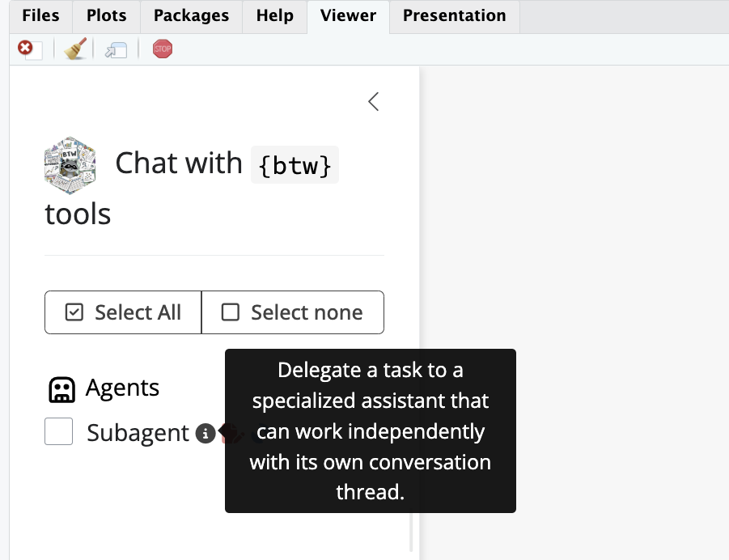729x560 pixels.
Task: Clear all viewer items with the broom
Action: 75,50
